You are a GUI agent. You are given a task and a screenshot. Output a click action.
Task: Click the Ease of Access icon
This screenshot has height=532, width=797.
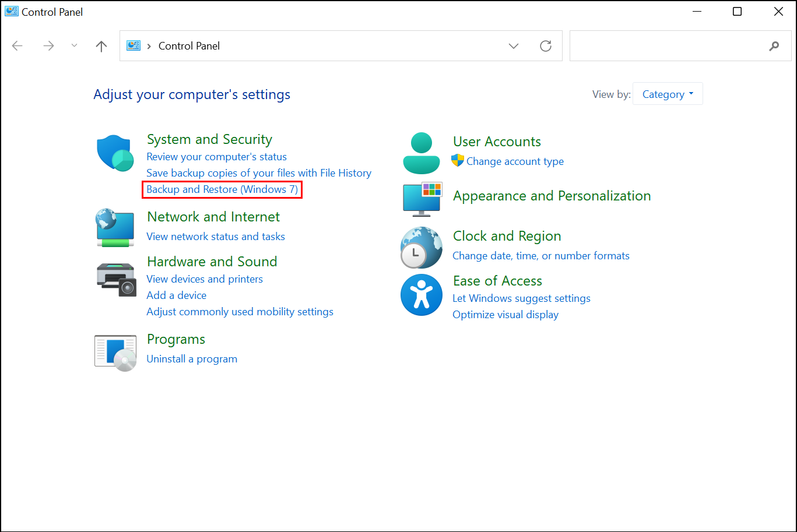[421, 295]
